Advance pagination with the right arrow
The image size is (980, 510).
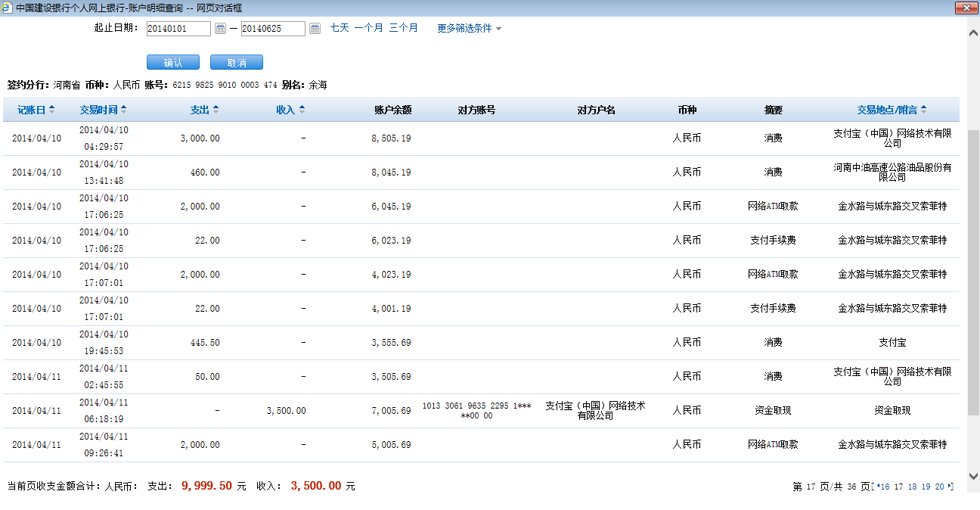(950, 487)
